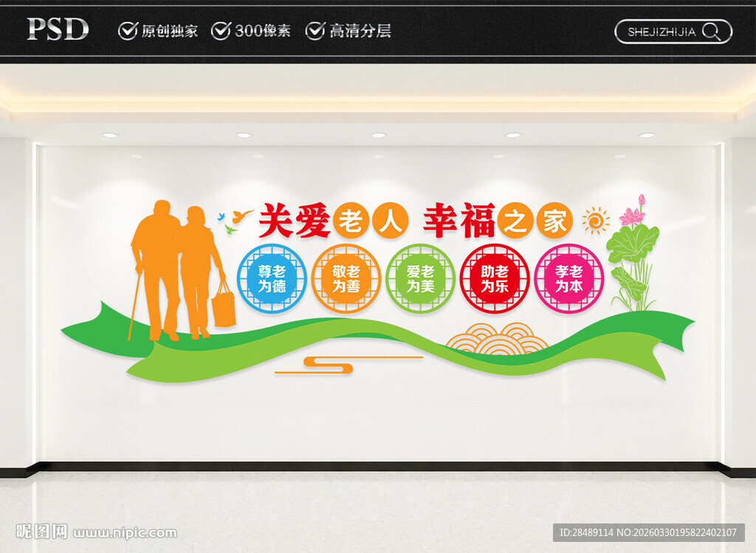This screenshot has height=553, width=756.
Task: Click the www.nipic.com link
Action: coord(125,533)
